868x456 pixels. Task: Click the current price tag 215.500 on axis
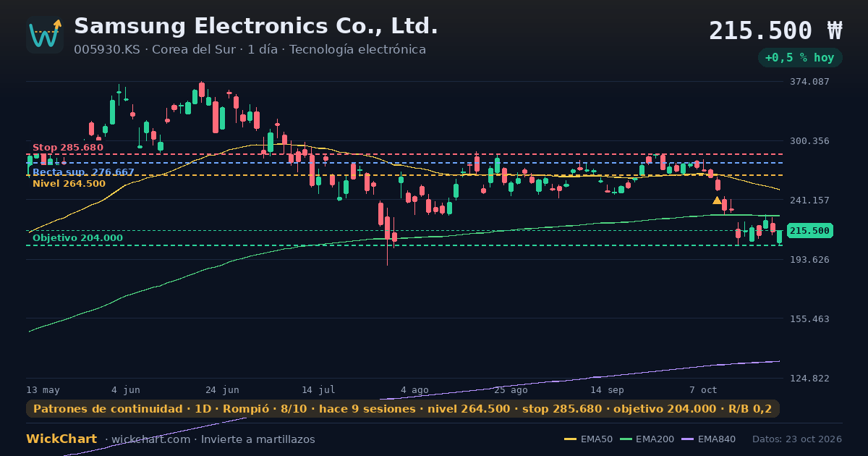[x=809, y=231]
